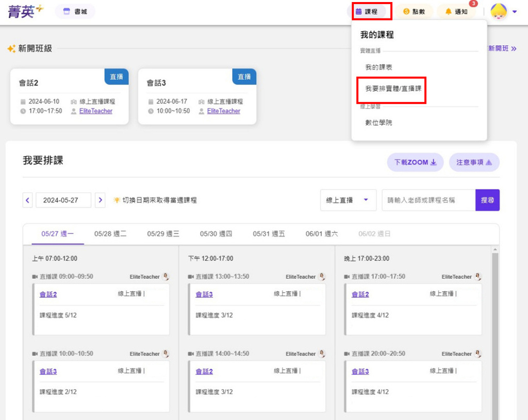The width and height of the screenshot is (528, 420).
Task: Open the 點數 points button
Action: coord(414,11)
